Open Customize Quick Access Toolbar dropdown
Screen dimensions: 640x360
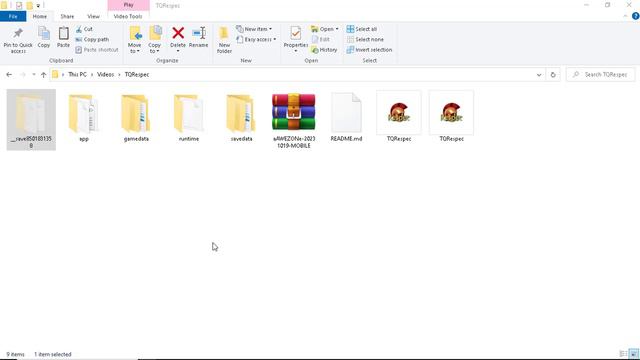pos(38,6)
